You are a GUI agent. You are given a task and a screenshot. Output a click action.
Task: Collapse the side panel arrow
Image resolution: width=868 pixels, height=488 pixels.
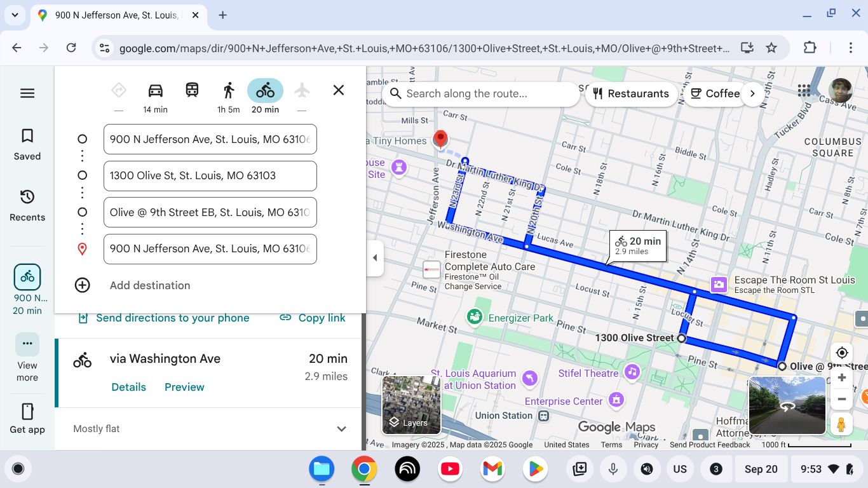click(x=375, y=258)
